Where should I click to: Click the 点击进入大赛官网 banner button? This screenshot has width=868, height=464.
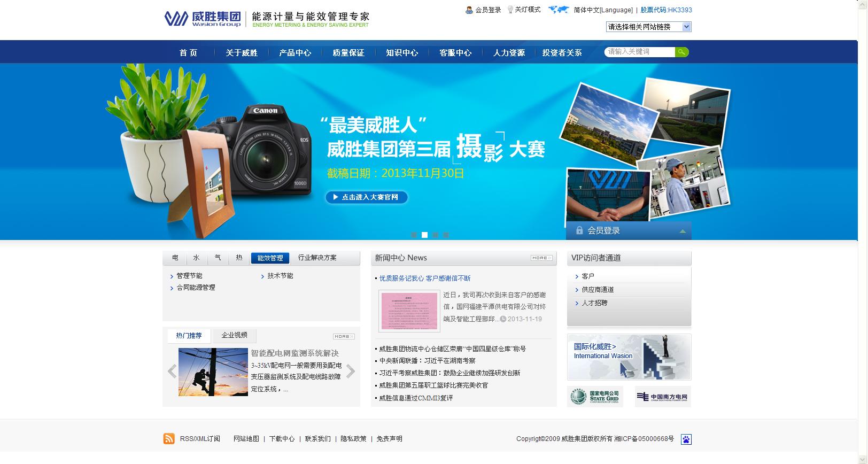click(367, 197)
